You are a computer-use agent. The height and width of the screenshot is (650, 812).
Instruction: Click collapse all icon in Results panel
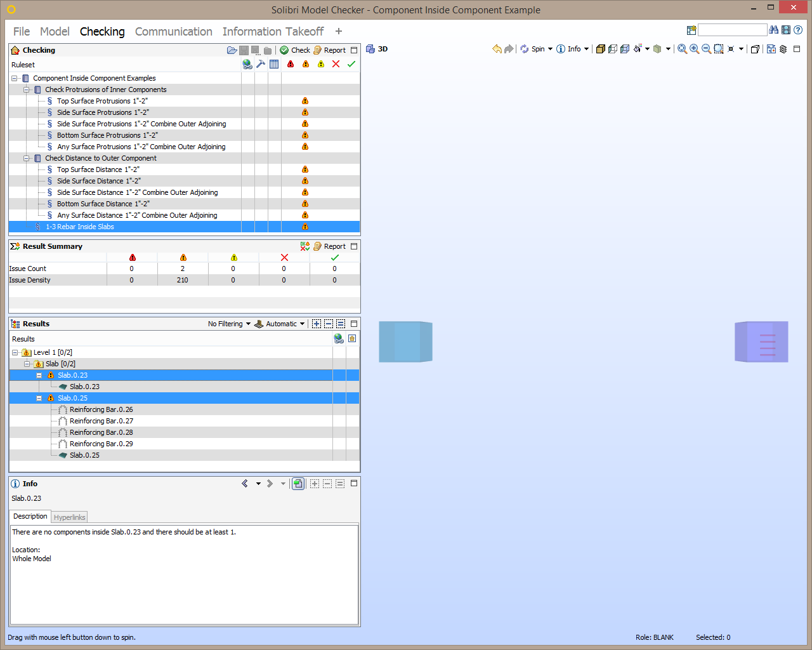[329, 324]
